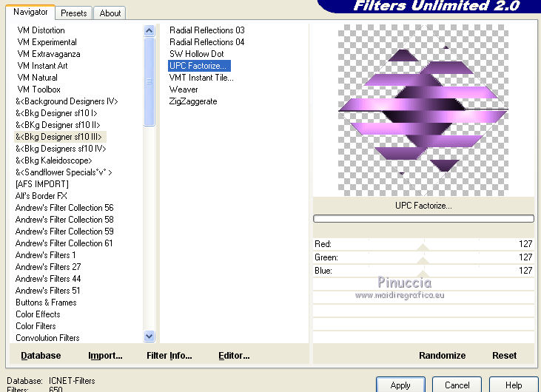Viewport: 541px width, 392px height.
Task: Select VM Distortion category
Action: coord(41,30)
